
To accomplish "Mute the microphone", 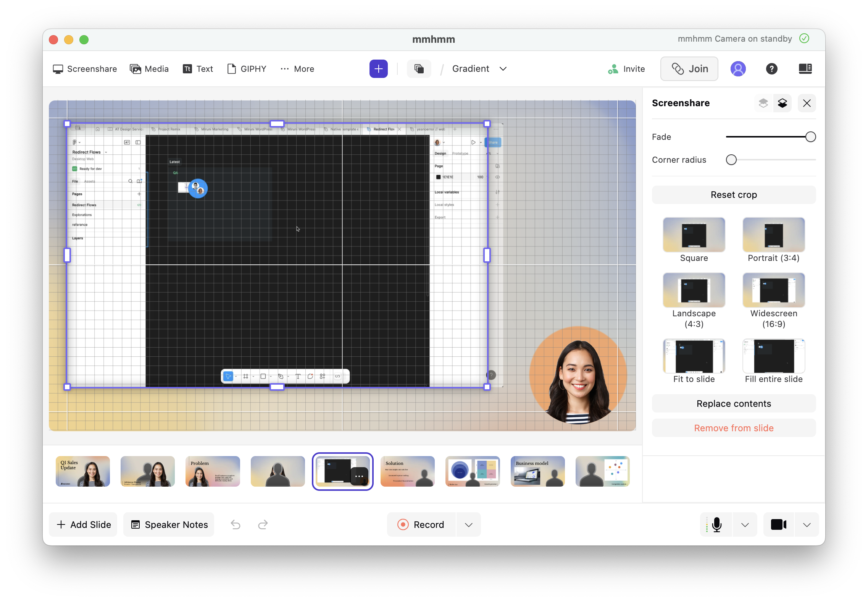I will (x=716, y=524).
